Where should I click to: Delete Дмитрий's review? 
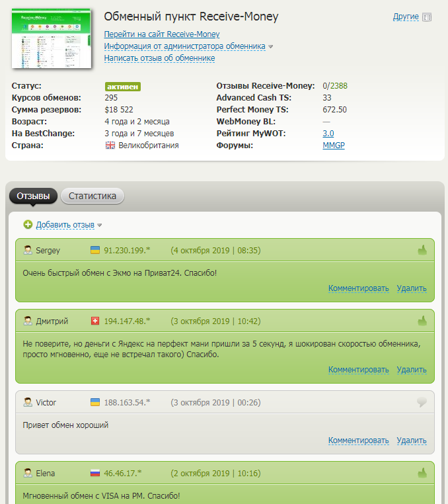point(412,370)
